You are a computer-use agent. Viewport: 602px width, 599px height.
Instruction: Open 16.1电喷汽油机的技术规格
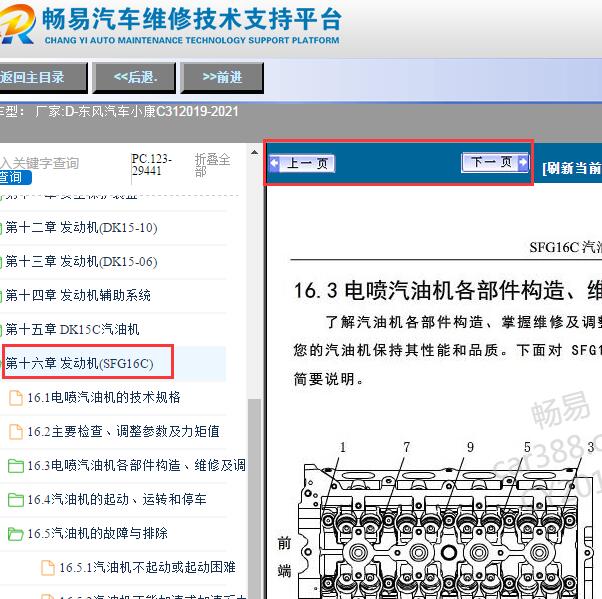[x=104, y=397]
